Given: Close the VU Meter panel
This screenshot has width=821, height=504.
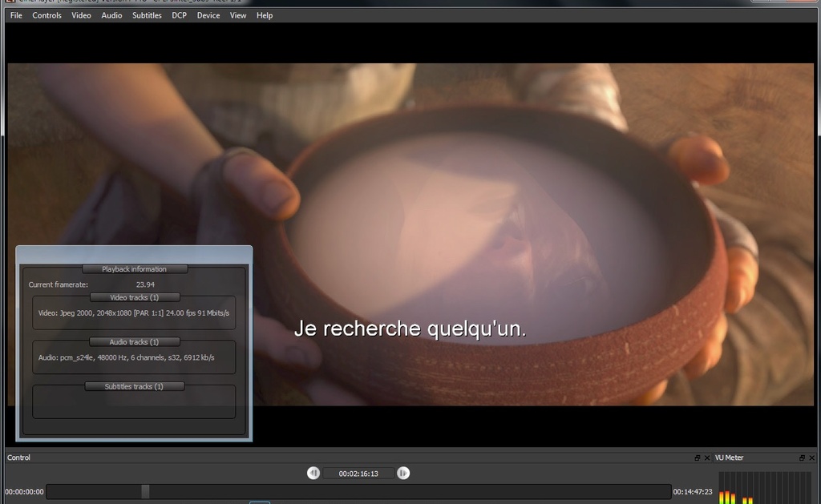Looking at the screenshot, I should coord(811,458).
